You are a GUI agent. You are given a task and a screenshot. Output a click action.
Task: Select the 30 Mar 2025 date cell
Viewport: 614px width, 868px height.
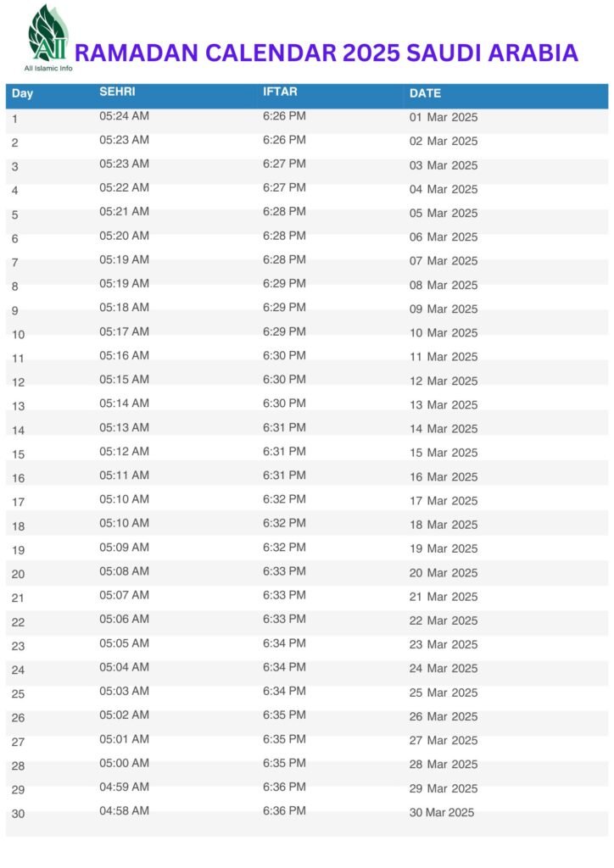442,813
